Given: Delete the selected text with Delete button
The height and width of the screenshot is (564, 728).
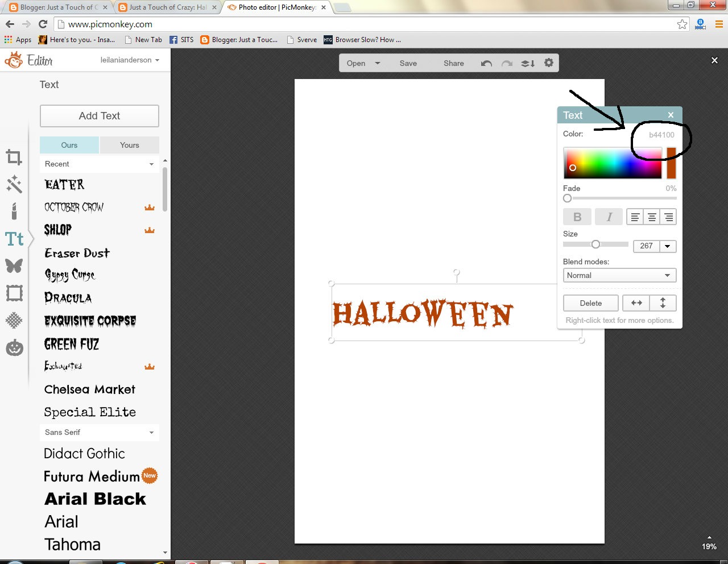Looking at the screenshot, I should tap(591, 303).
